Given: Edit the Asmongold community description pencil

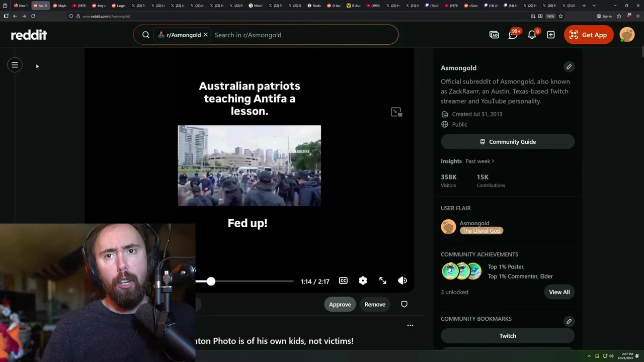Looking at the screenshot, I should coord(569,67).
